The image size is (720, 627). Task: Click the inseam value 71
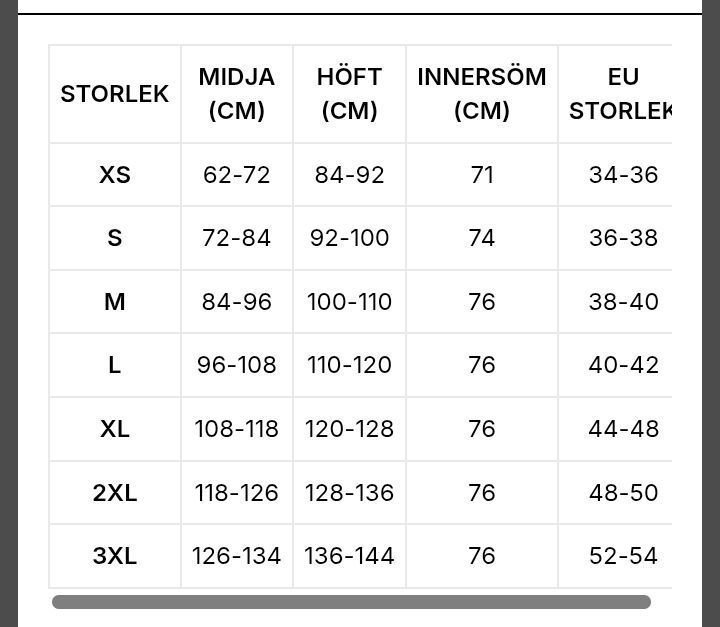482,175
